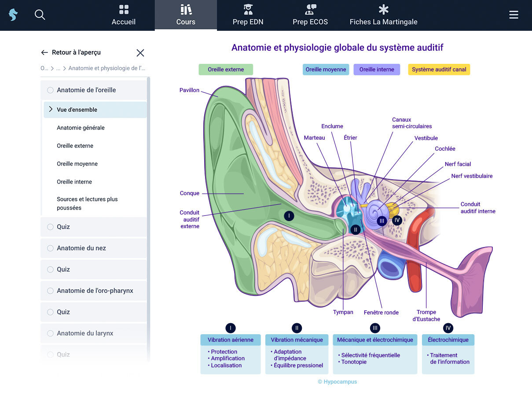This screenshot has height=395, width=532.
Task: Click the Prep EDN graduate icon
Action: pos(248,10)
